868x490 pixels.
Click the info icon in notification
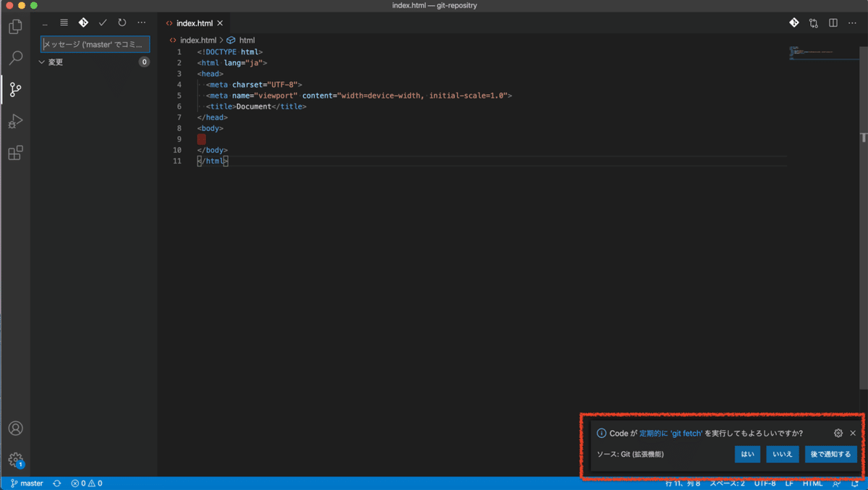(601, 433)
